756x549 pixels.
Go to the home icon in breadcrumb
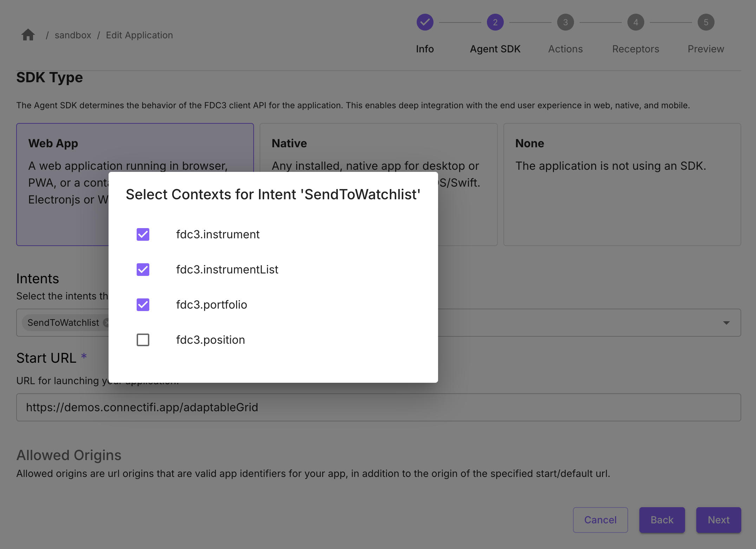point(28,35)
